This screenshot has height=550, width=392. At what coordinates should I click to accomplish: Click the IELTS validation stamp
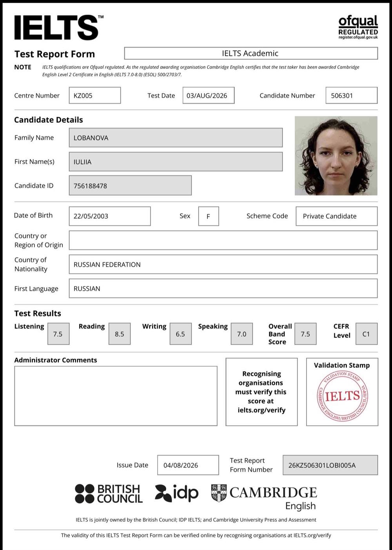click(342, 396)
